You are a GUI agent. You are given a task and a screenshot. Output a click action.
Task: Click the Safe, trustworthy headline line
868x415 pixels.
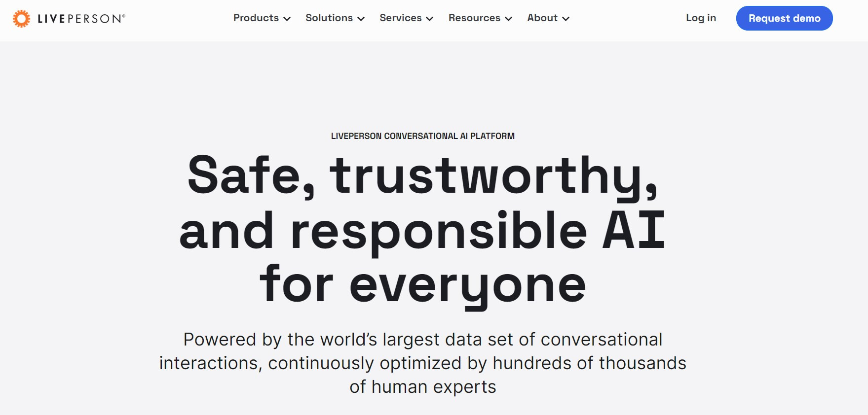[x=423, y=176]
